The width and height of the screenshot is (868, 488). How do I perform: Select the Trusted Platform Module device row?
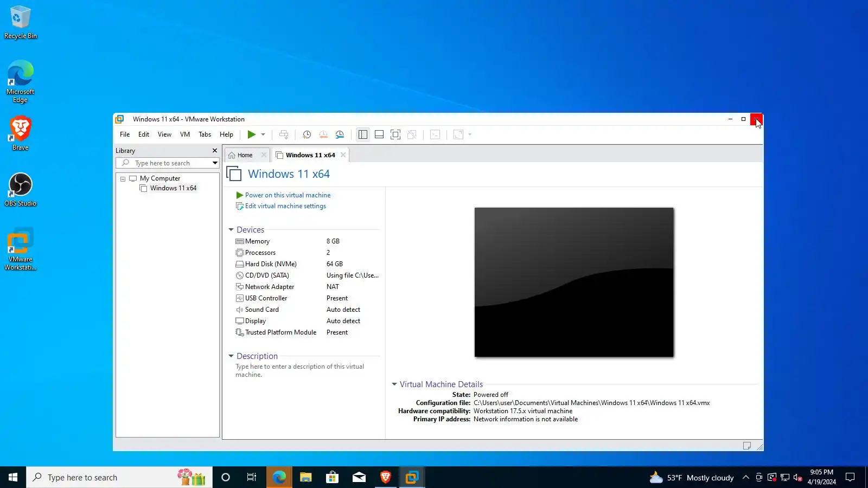point(307,332)
